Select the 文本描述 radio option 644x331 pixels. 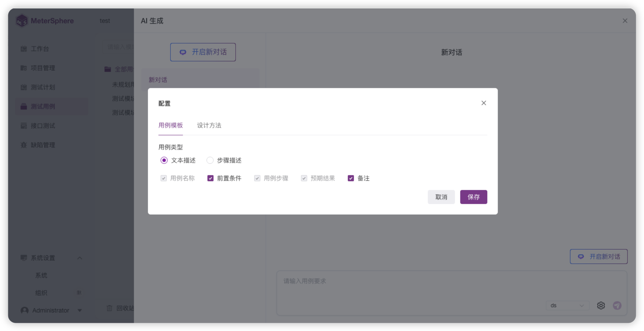(x=164, y=160)
